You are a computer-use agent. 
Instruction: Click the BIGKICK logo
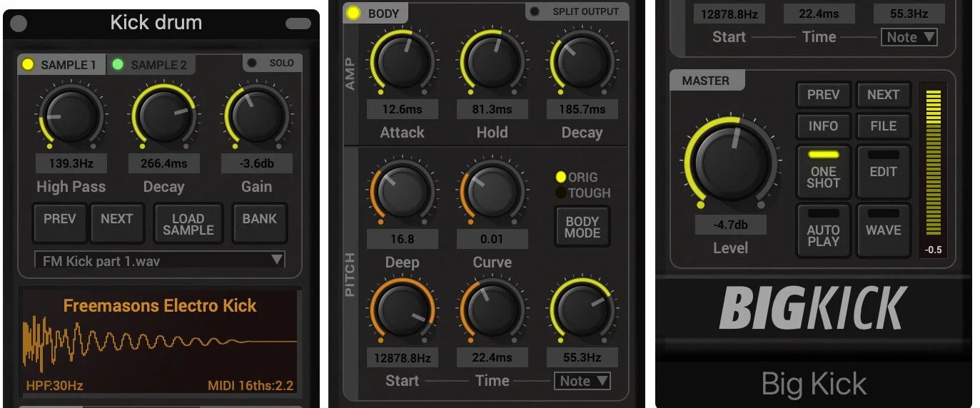coord(813,307)
